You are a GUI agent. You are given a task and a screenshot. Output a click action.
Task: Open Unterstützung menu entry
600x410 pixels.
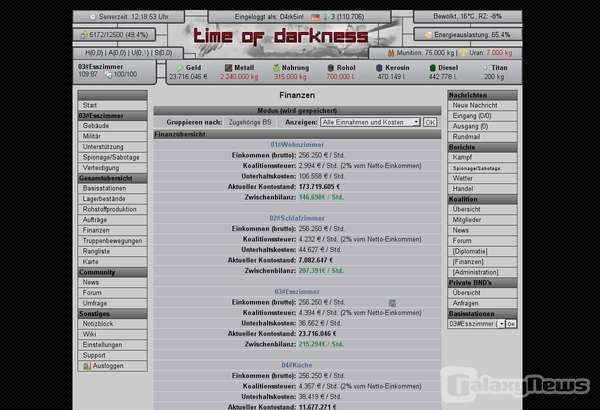pyautogui.click(x=112, y=147)
